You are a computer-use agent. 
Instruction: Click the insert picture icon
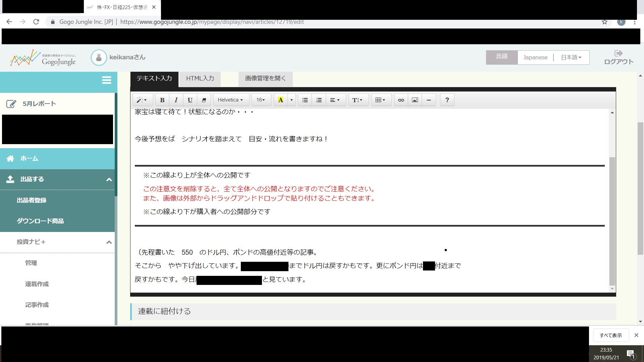tap(415, 100)
